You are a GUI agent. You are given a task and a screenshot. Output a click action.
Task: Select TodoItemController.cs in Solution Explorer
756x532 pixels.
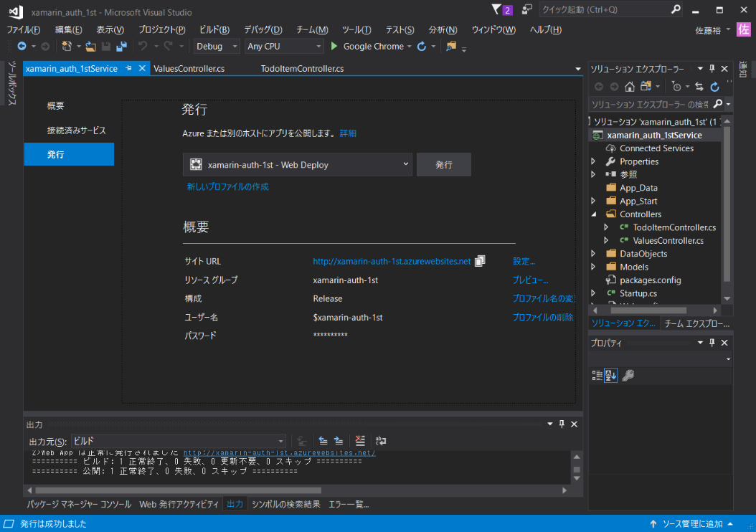(674, 227)
